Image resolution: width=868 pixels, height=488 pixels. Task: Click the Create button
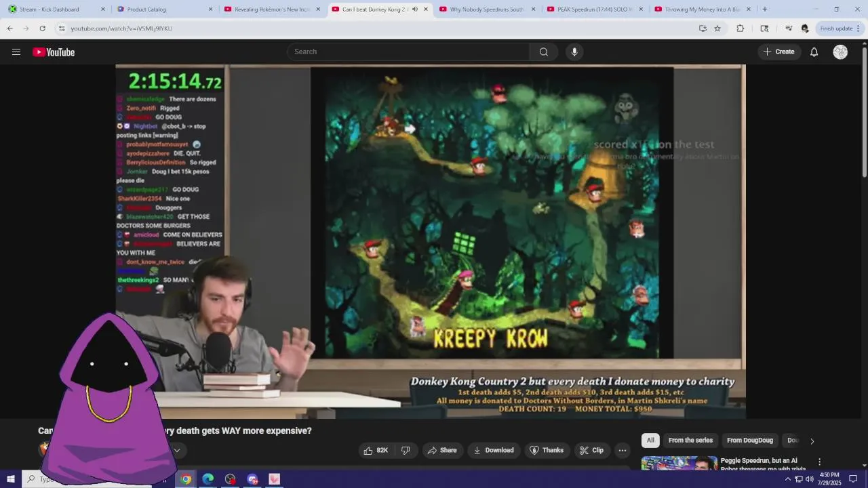pos(778,52)
